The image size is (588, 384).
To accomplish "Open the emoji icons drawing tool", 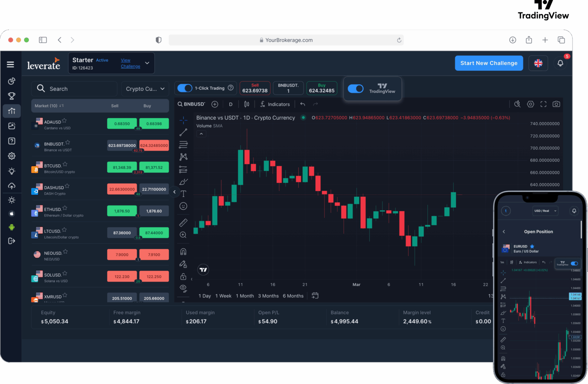I will (183, 206).
